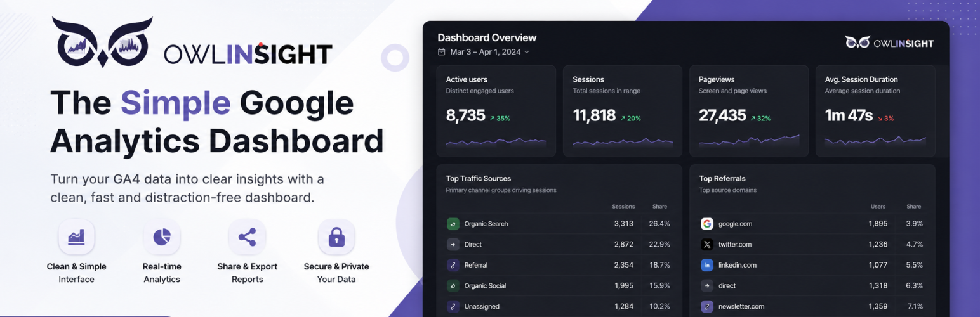Image resolution: width=980 pixels, height=317 pixels.
Task: Click the 1,895 users cell for google.com
Action: (878, 224)
